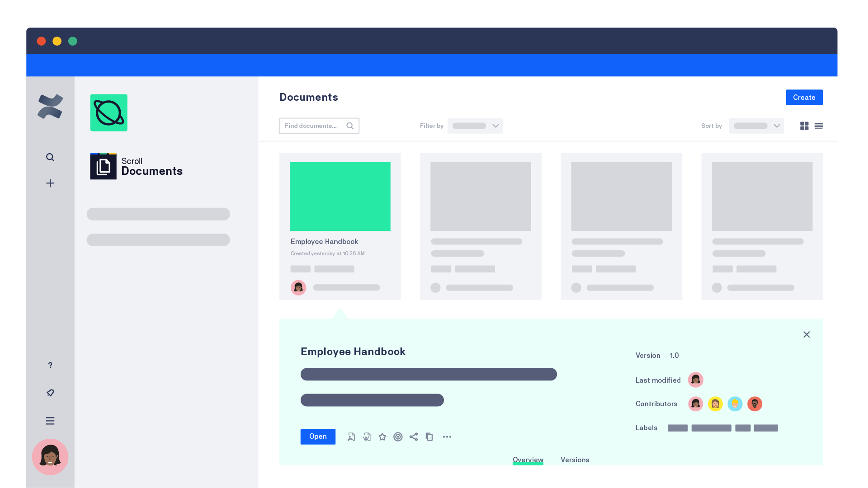Click the Employee Handbook card title
Viewport: 868px width, 488px height.
pos(324,242)
